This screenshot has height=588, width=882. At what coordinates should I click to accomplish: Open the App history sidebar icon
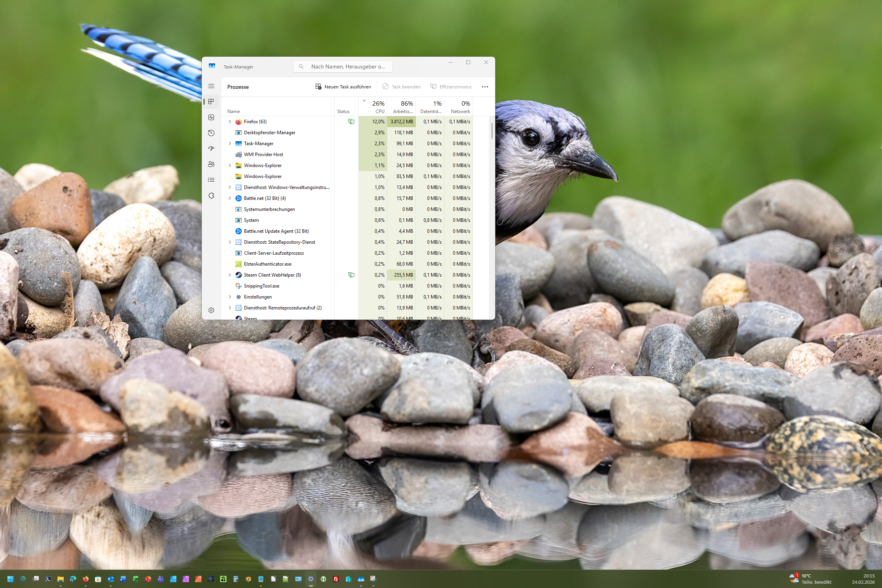pyautogui.click(x=211, y=133)
